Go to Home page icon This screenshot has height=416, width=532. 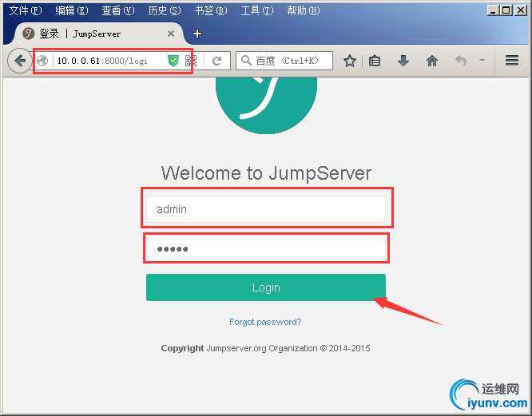(x=432, y=61)
